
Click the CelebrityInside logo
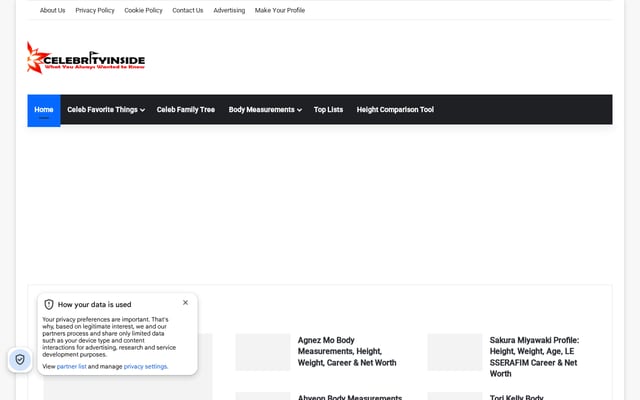click(x=86, y=58)
